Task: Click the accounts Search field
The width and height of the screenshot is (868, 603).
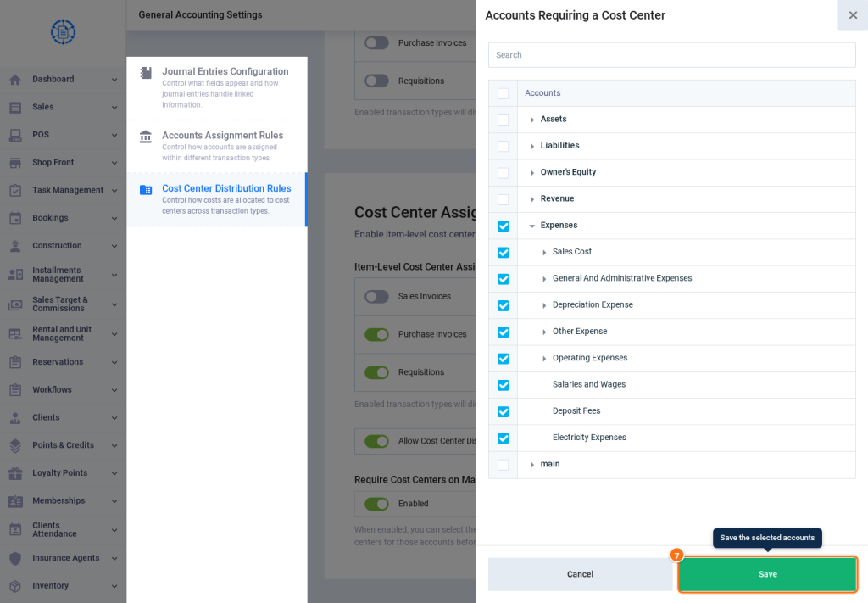Action: click(x=672, y=55)
